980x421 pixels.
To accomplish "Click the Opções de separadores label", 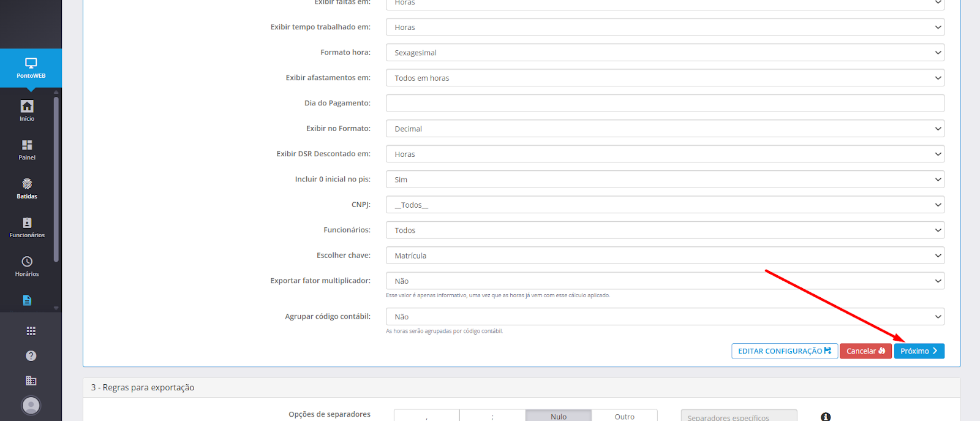I will click(x=330, y=414).
